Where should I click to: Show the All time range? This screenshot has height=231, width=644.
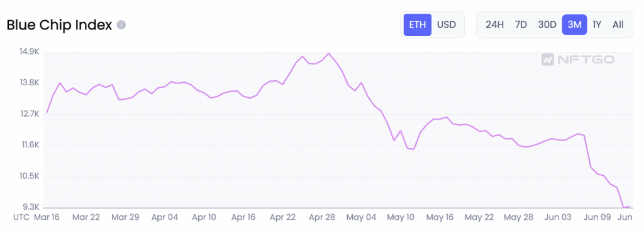coord(618,24)
